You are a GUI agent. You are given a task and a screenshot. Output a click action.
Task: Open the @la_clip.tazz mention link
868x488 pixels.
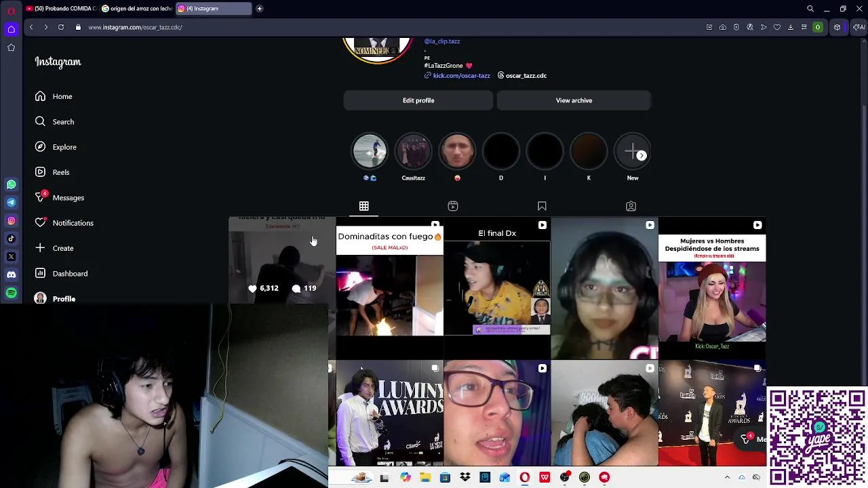[x=442, y=41]
